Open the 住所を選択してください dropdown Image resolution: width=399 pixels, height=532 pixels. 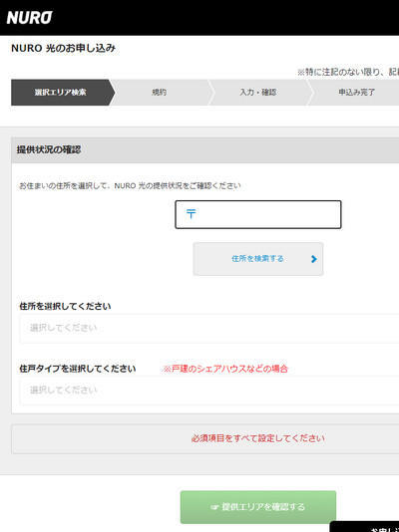click(x=209, y=328)
